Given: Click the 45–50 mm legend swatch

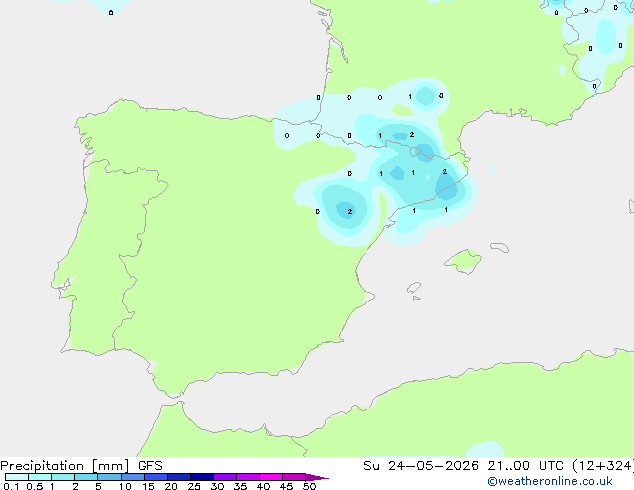Looking at the screenshot, I should point(294,477).
